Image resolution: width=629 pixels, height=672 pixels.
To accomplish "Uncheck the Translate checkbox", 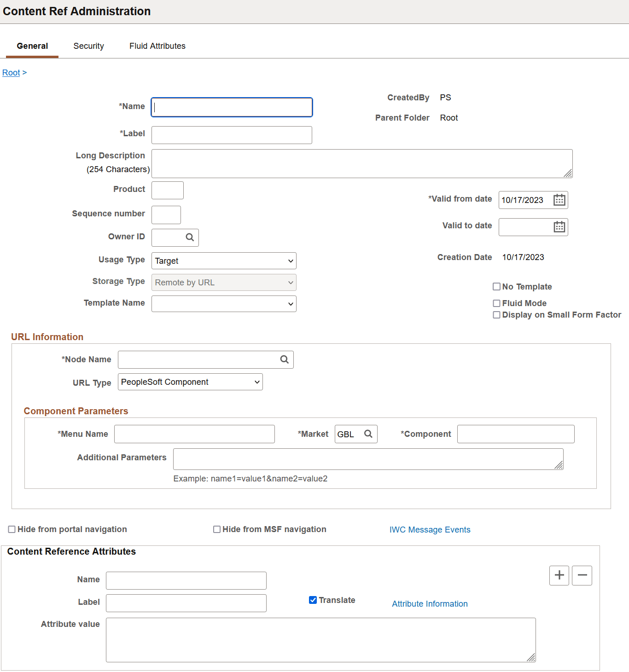I will click(x=313, y=600).
